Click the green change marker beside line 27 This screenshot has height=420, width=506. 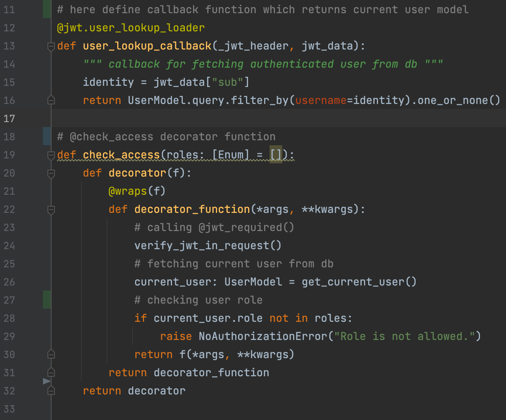pyautogui.click(x=47, y=300)
